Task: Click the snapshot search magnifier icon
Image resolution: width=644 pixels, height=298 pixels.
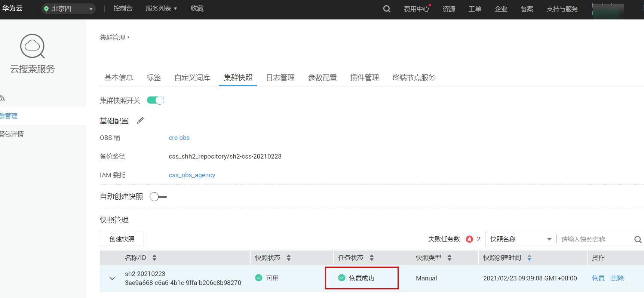Action: 638,239
